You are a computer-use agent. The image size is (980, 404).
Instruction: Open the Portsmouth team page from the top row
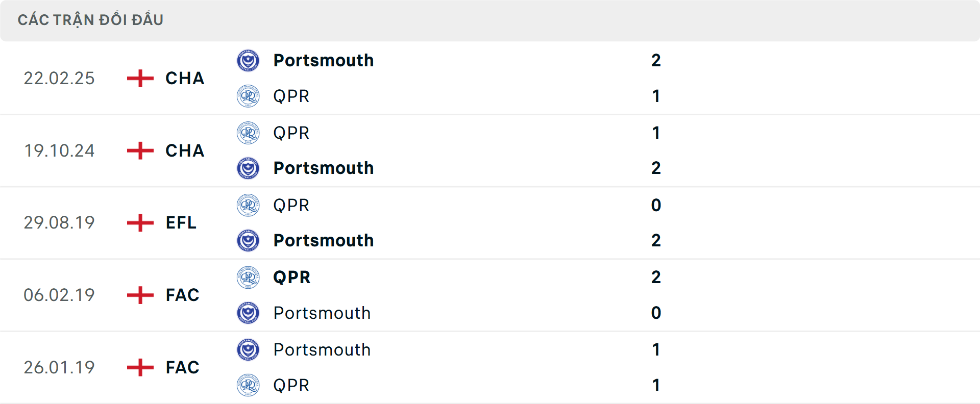[324, 60]
